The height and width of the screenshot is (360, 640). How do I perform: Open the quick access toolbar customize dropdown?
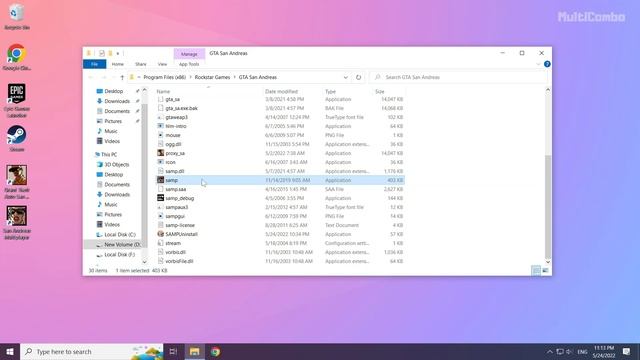pos(118,53)
